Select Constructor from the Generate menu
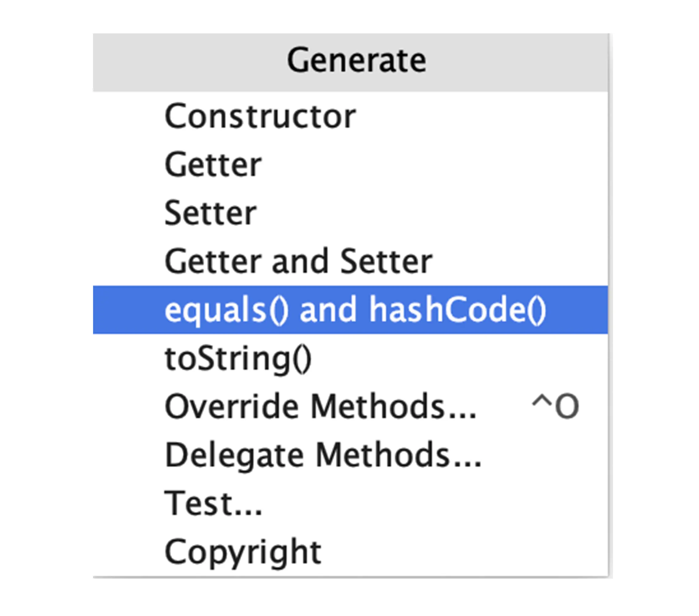Viewport: 699px width, 616px height. 350,116
